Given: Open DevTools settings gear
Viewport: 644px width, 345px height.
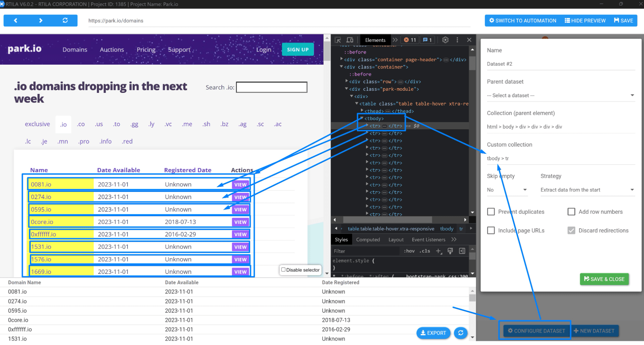Looking at the screenshot, I should tap(445, 40).
